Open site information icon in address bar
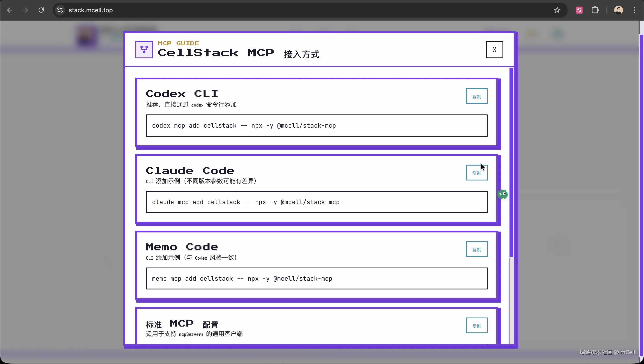This screenshot has height=364, width=644. coord(60,10)
